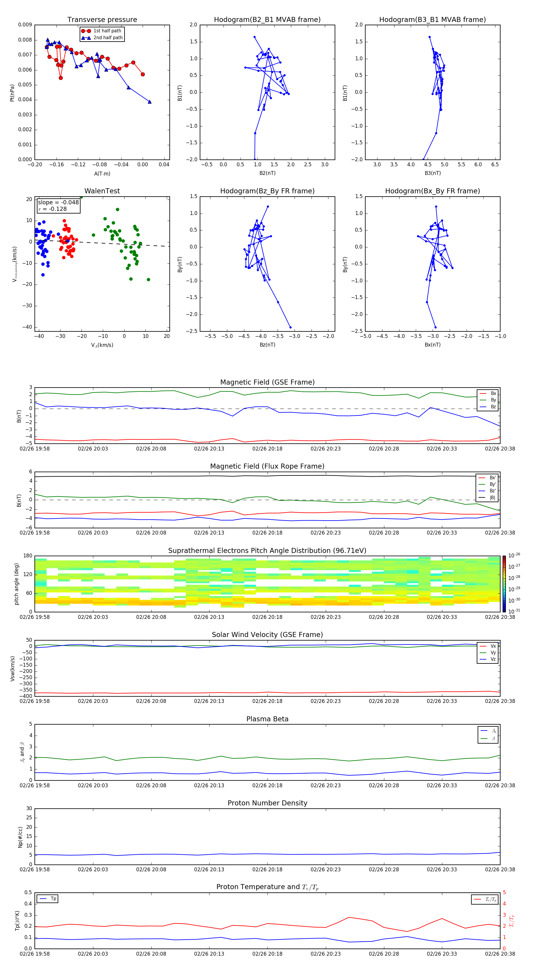Click the 'Hodogram(Bz_By FR frame)' title

pos(267,191)
